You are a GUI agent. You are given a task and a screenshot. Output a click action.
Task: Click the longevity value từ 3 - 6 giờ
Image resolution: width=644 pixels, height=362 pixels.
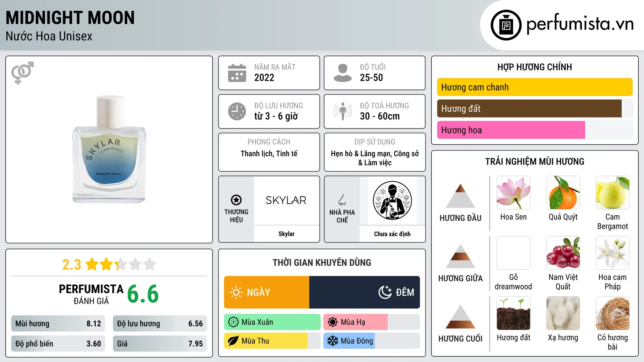(276, 116)
